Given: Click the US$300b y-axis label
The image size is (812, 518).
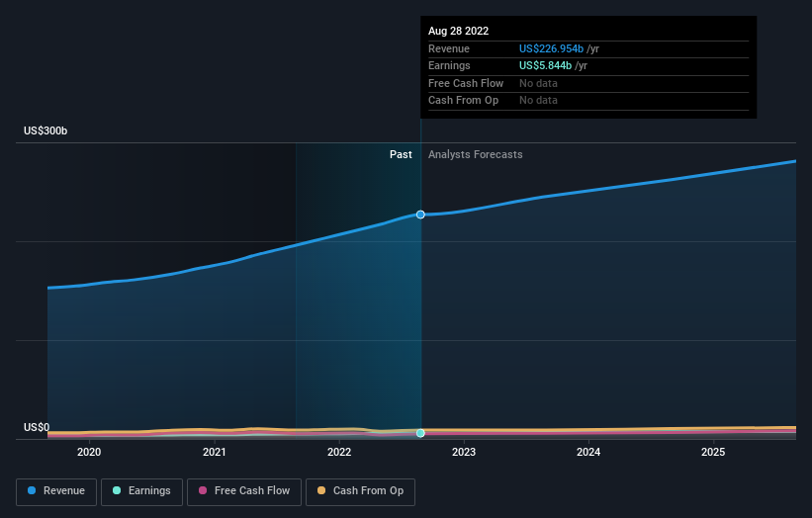Looking at the screenshot, I should pyautogui.click(x=45, y=130).
